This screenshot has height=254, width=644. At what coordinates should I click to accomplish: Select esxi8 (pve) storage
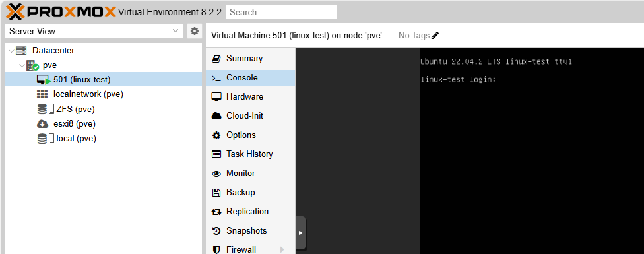pyautogui.click(x=104, y=124)
